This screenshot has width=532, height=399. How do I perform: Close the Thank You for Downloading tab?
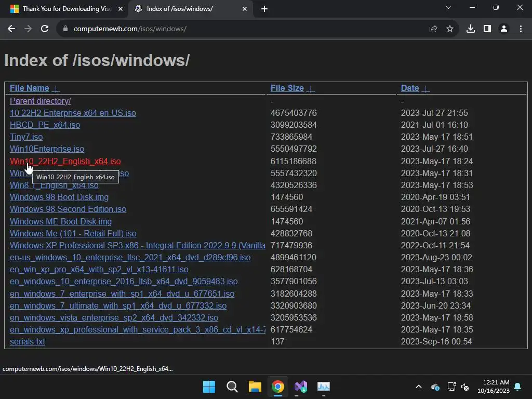click(121, 9)
